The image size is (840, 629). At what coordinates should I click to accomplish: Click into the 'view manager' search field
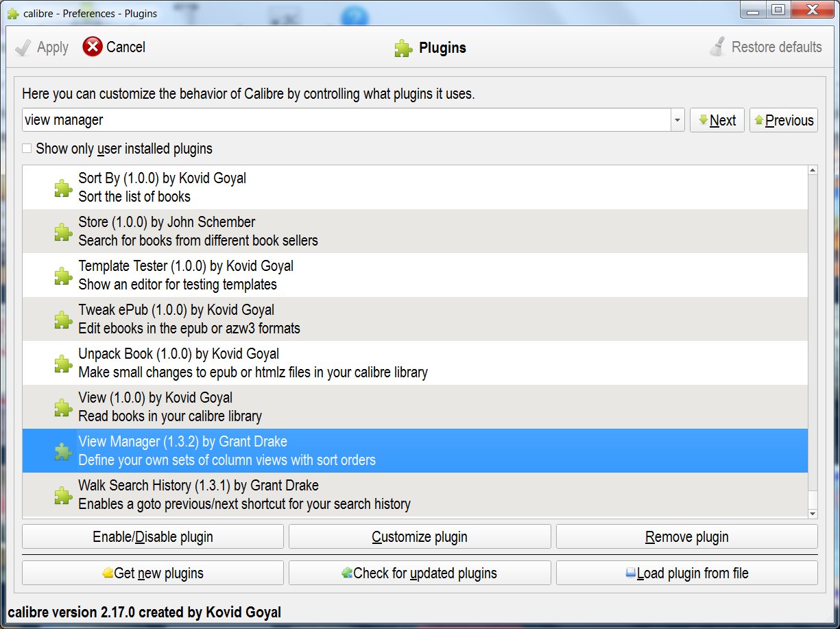point(346,120)
